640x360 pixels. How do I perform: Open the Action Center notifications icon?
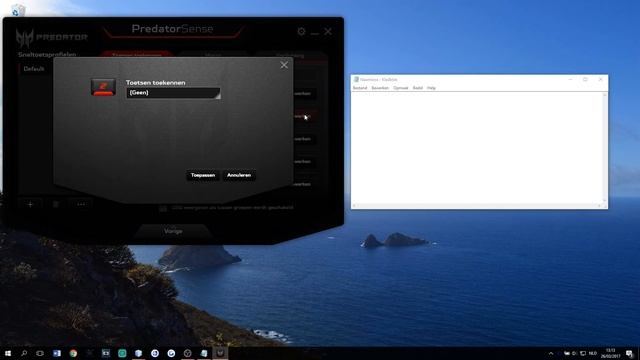(629, 353)
